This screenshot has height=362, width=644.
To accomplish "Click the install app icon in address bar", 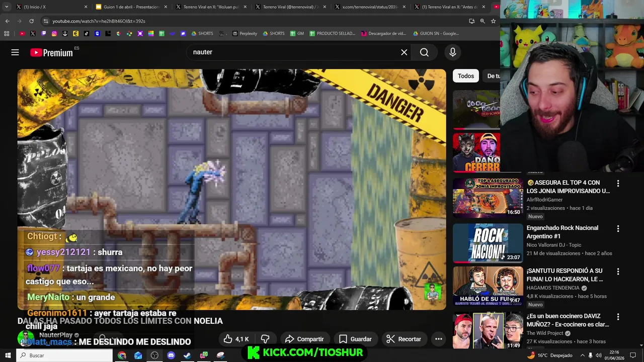I will (x=471, y=21).
